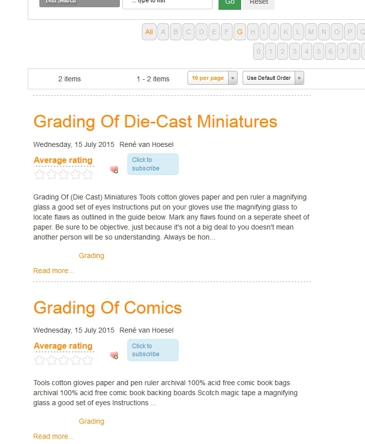This screenshot has width=365, height=444.
Task: Rate Grading Of Comics with first star
Action: pos(39,360)
